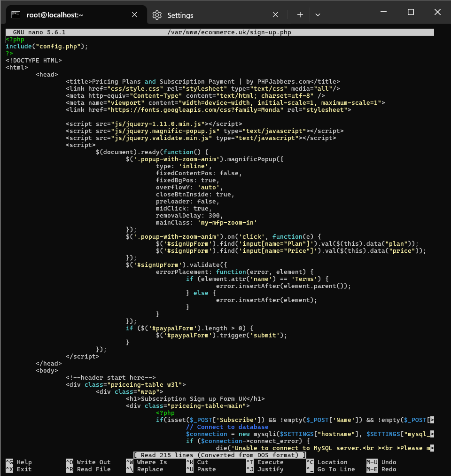Click the Redo shortcut label
The image size is (451, 476).
pos(389,469)
